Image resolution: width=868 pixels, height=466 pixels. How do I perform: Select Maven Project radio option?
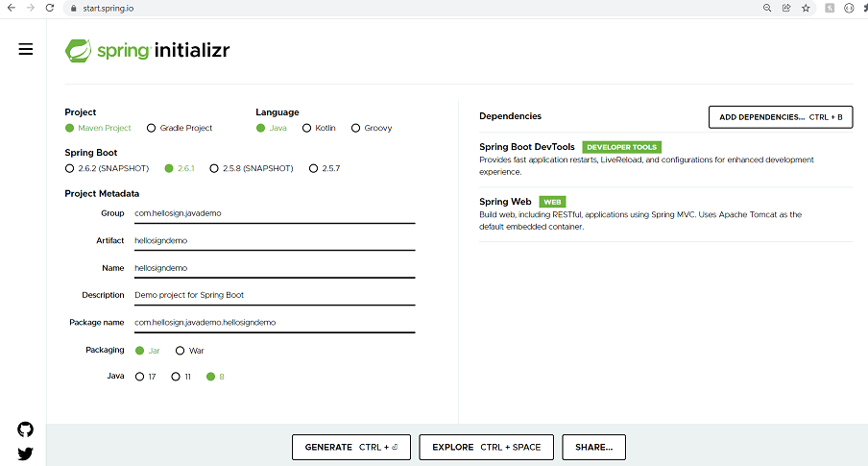click(x=98, y=128)
